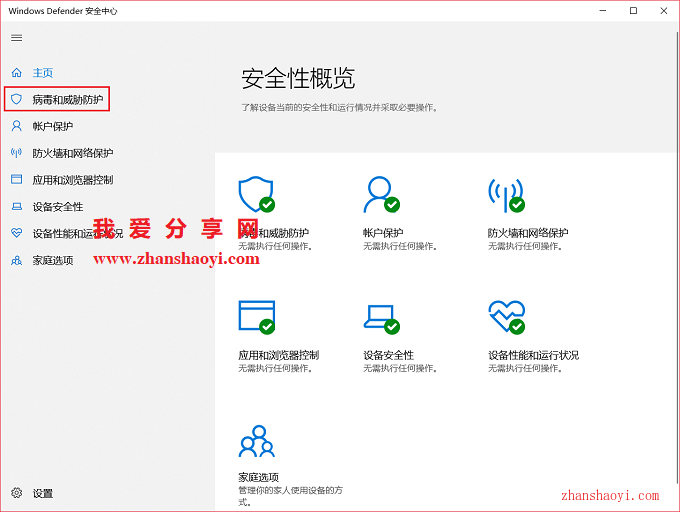
Task: Open the large account protection person tile
Action: coord(381,194)
